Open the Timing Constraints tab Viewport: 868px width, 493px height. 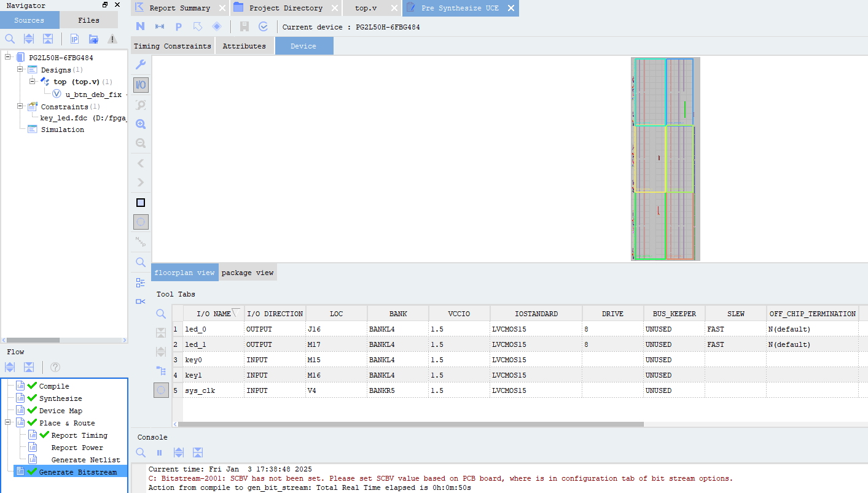click(172, 45)
